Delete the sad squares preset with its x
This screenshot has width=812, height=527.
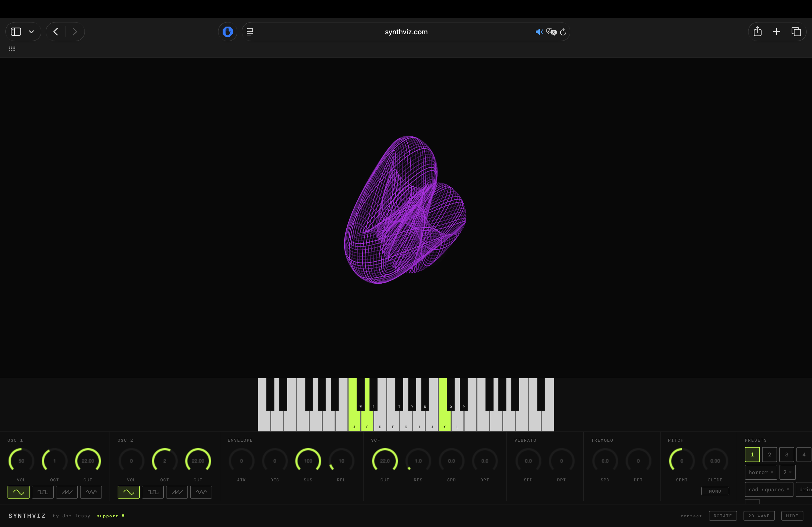[788, 489]
